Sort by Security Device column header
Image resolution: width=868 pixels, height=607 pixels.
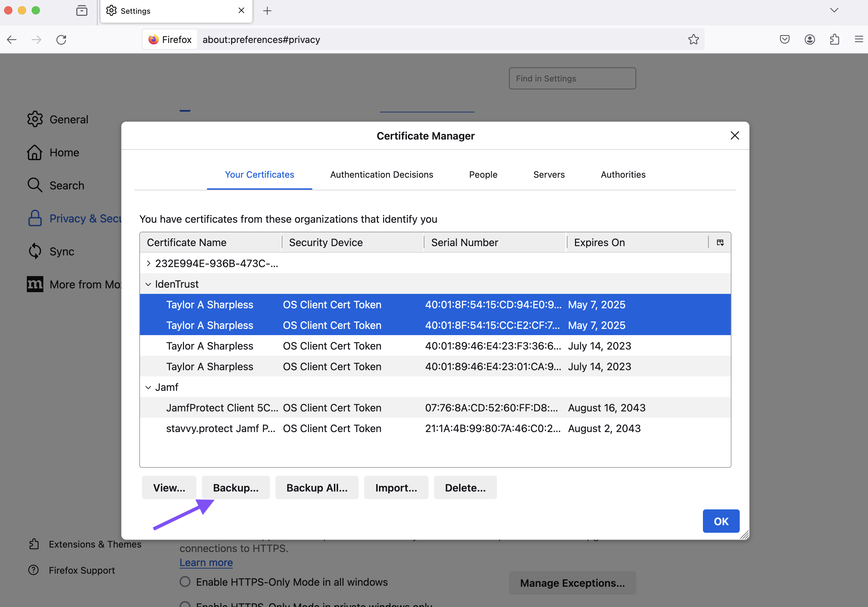[x=353, y=243]
